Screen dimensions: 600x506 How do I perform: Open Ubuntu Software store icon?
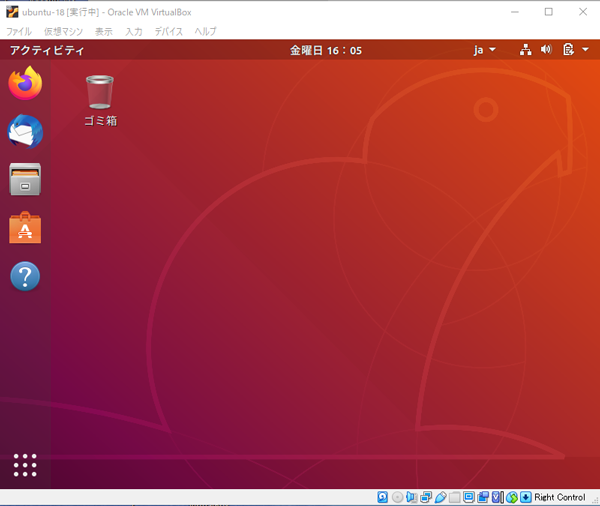(25, 227)
